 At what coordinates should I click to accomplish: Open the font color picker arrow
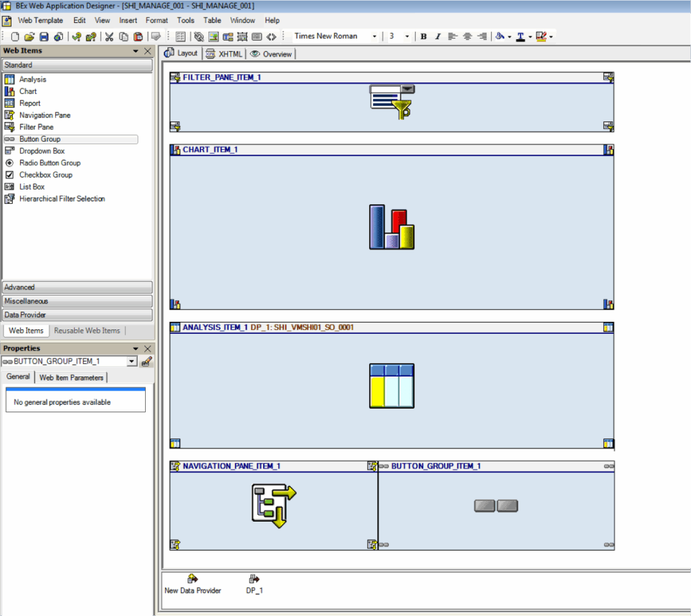530,36
